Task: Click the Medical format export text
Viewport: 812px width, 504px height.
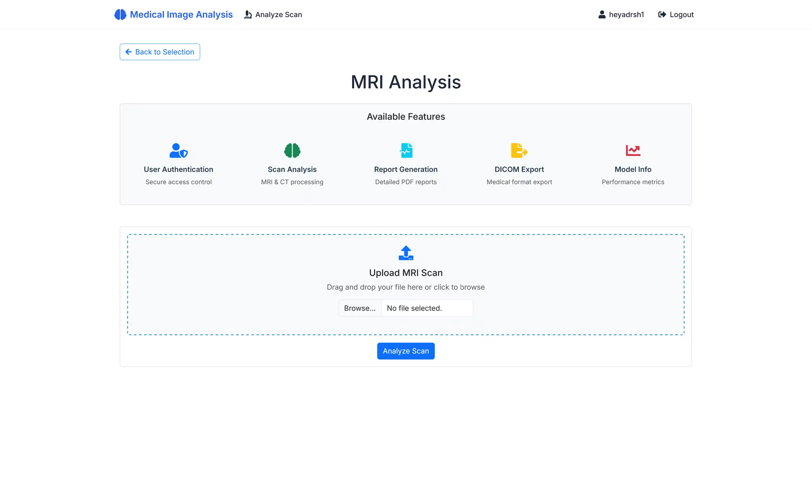Action: (x=519, y=182)
